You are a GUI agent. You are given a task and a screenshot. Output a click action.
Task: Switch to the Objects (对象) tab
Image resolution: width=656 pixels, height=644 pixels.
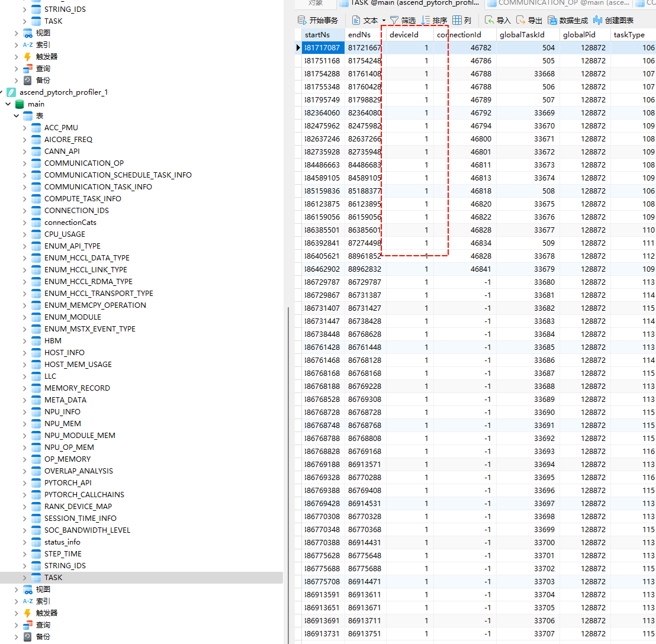(x=316, y=4)
